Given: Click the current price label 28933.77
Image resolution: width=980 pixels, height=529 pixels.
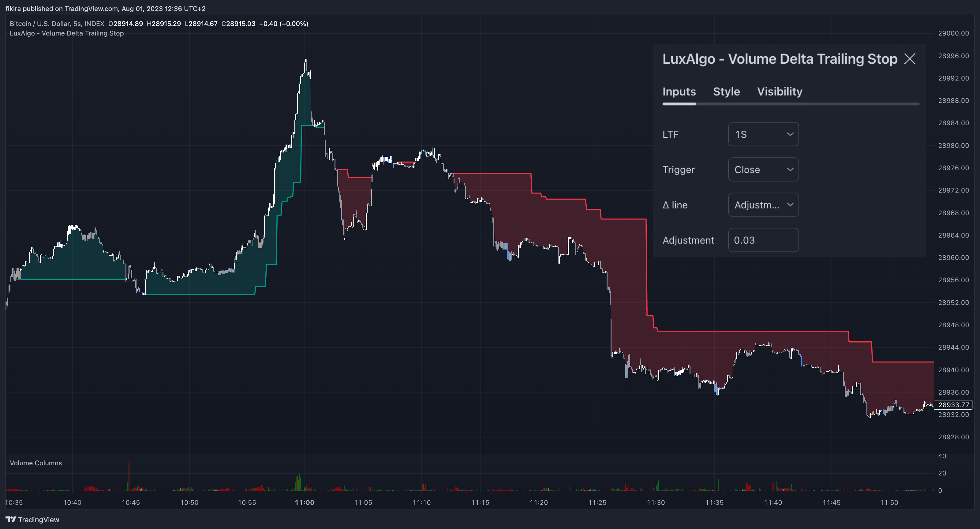Looking at the screenshot, I should pos(953,404).
